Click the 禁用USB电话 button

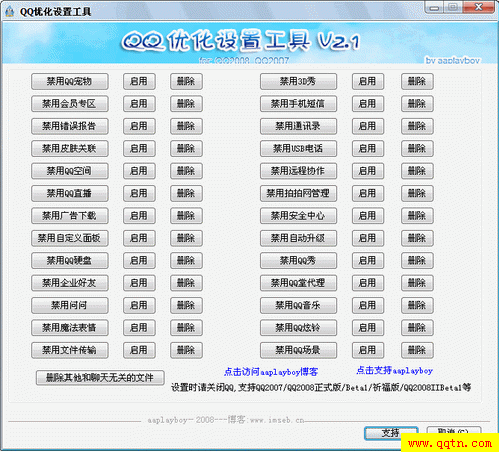tap(298, 148)
